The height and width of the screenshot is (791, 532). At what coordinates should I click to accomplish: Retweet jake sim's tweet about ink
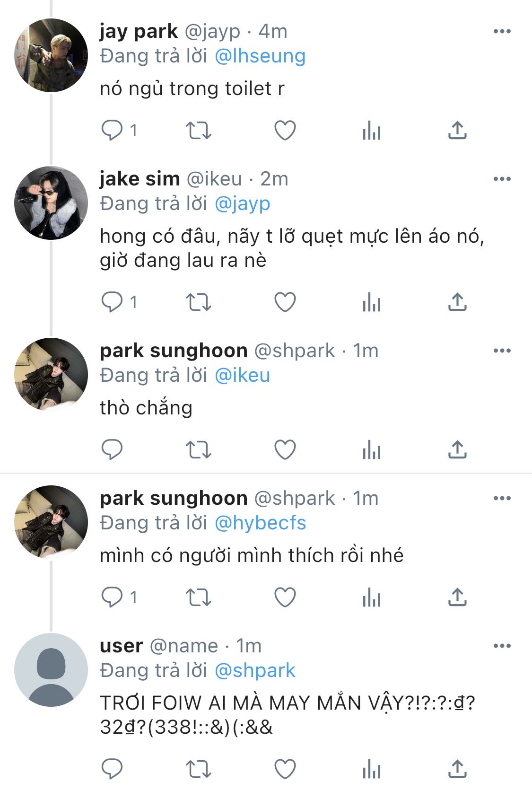[198, 302]
